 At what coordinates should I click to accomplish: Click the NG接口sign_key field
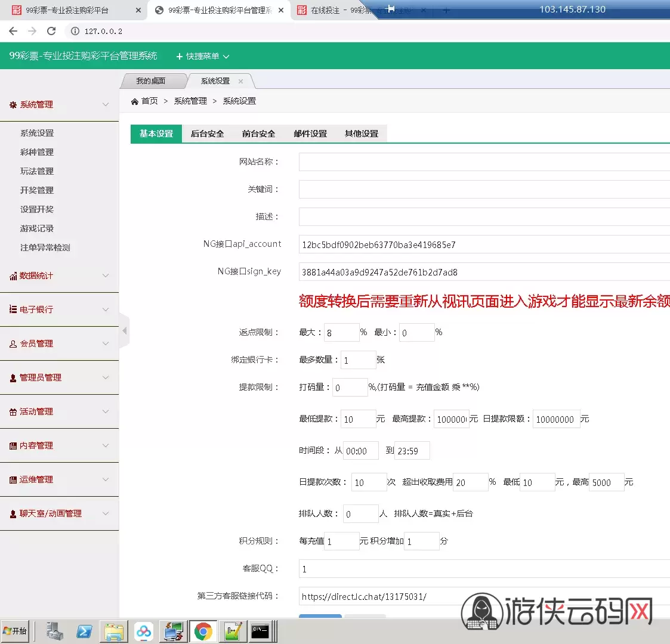[484, 272]
